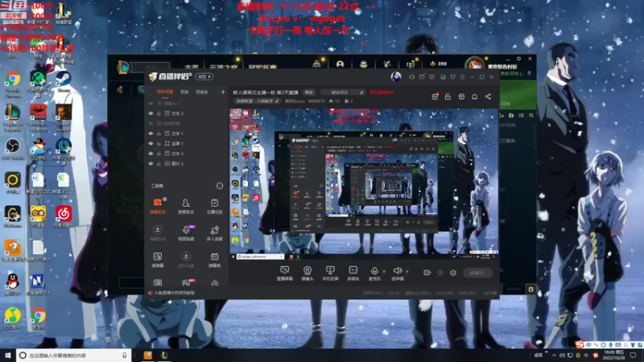Image resolution: width=644 pixels, height=362 pixels.
Task: Select the 我的场景 tab
Action: click(165, 92)
